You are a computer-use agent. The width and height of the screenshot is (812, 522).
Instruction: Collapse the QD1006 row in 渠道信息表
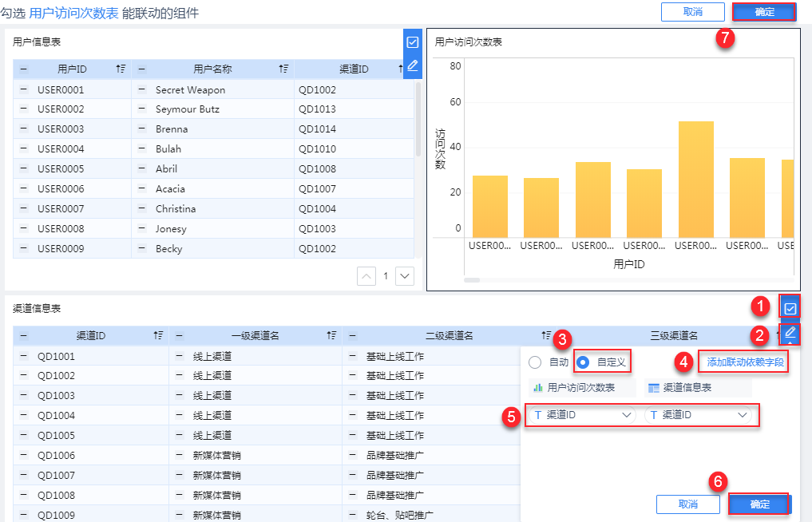pos(24,455)
